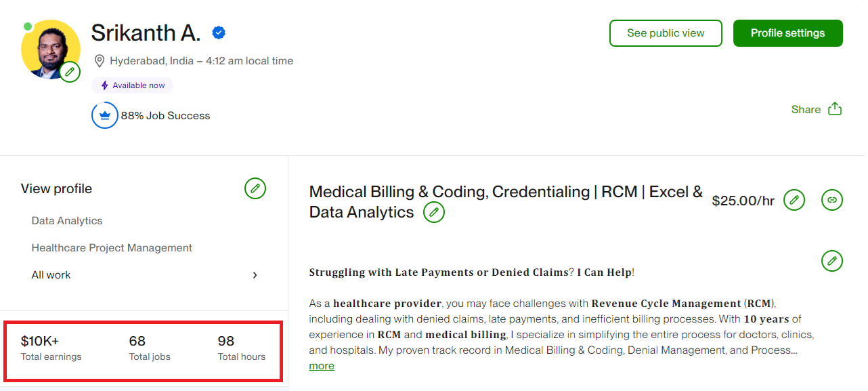Expand All work with the chevron
The height and width of the screenshot is (391, 868).
(255, 275)
